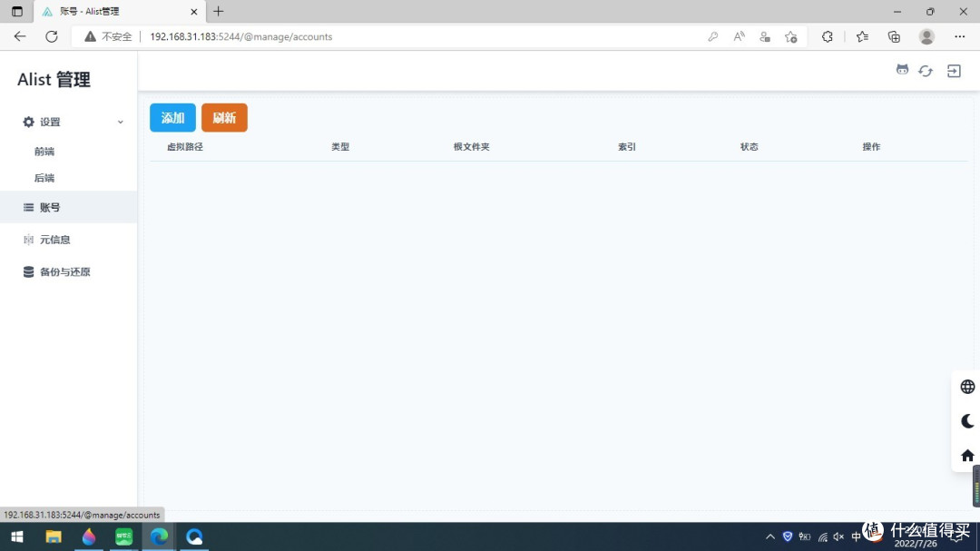Open 备份与还原 via its database icon
This screenshot has height=551, width=980.
coord(26,271)
